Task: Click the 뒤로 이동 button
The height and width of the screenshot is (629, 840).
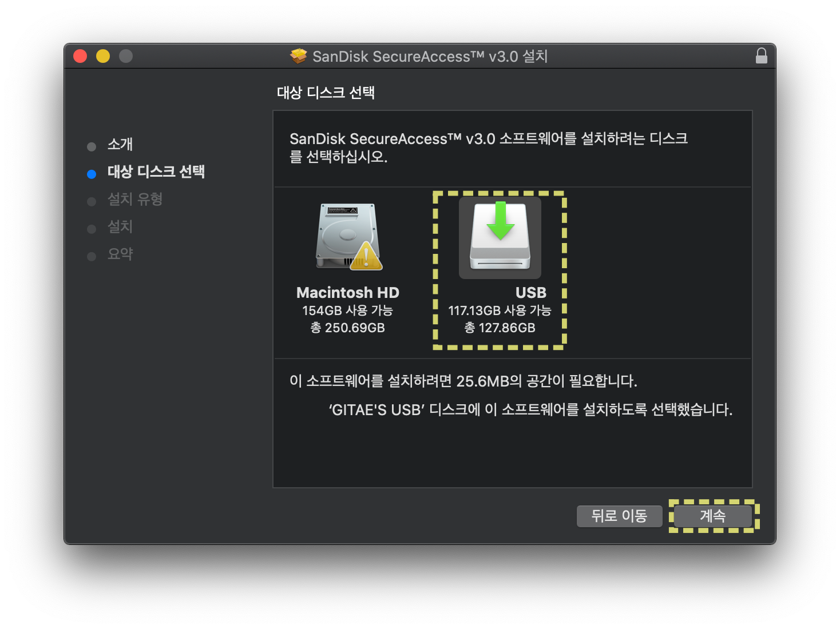Action: pyautogui.click(x=619, y=516)
